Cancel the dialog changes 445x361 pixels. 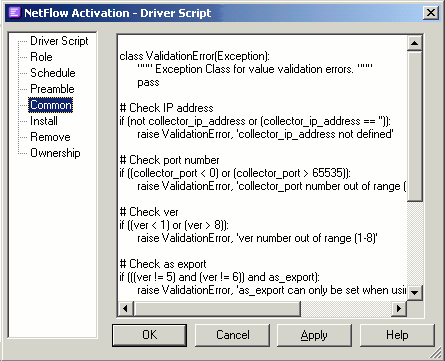232,335
